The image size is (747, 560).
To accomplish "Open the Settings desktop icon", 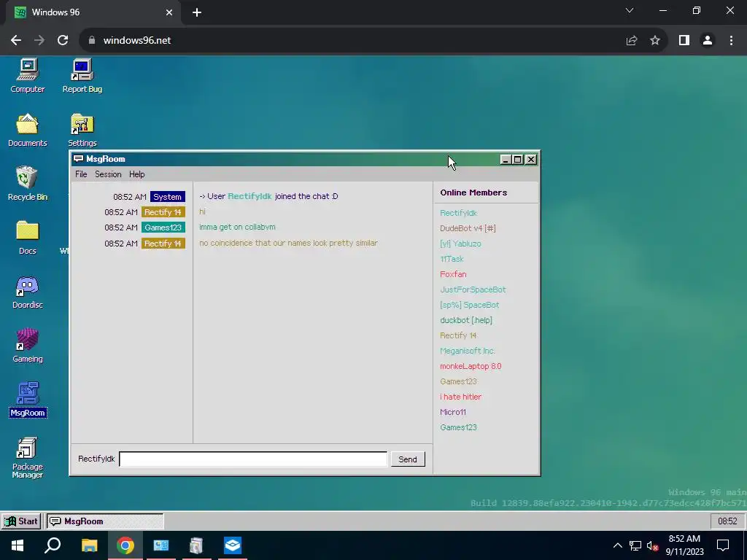I will pyautogui.click(x=82, y=130).
